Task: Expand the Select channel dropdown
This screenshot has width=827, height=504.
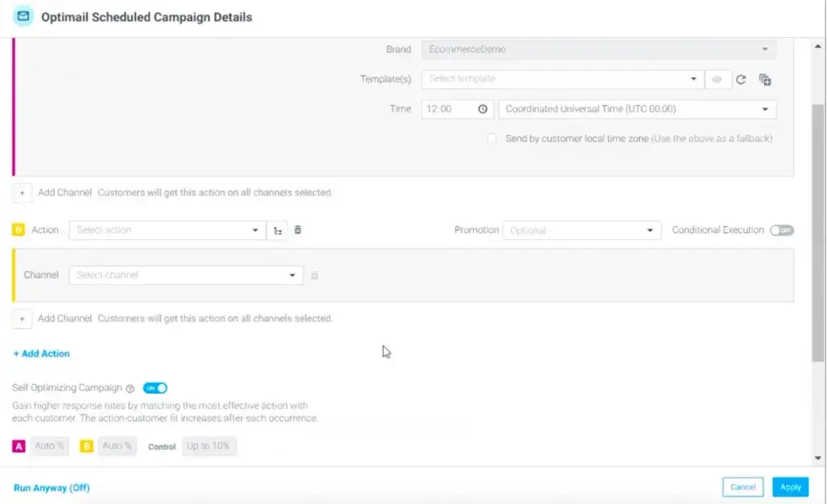Action: 186,275
